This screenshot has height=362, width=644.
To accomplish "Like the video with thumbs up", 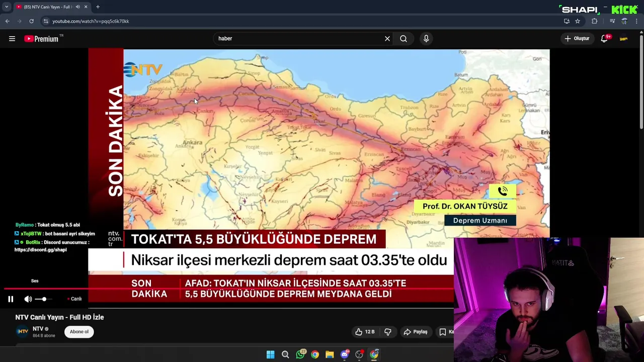I will click(x=365, y=332).
